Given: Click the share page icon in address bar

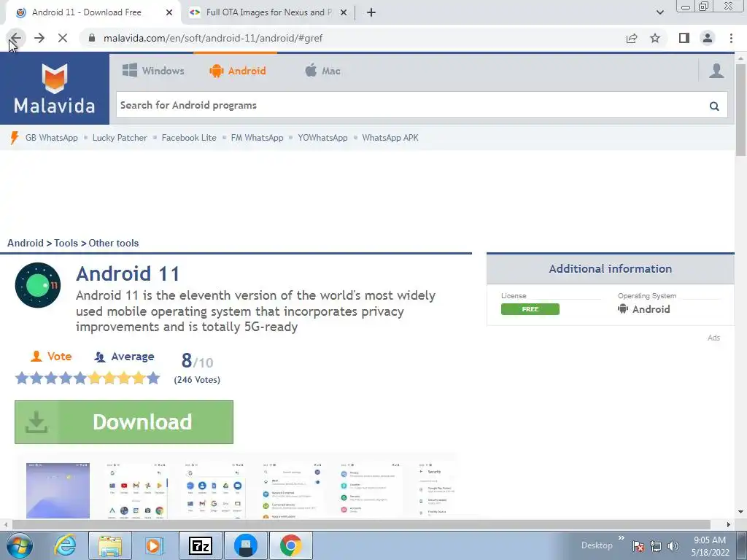Looking at the screenshot, I should [632, 38].
